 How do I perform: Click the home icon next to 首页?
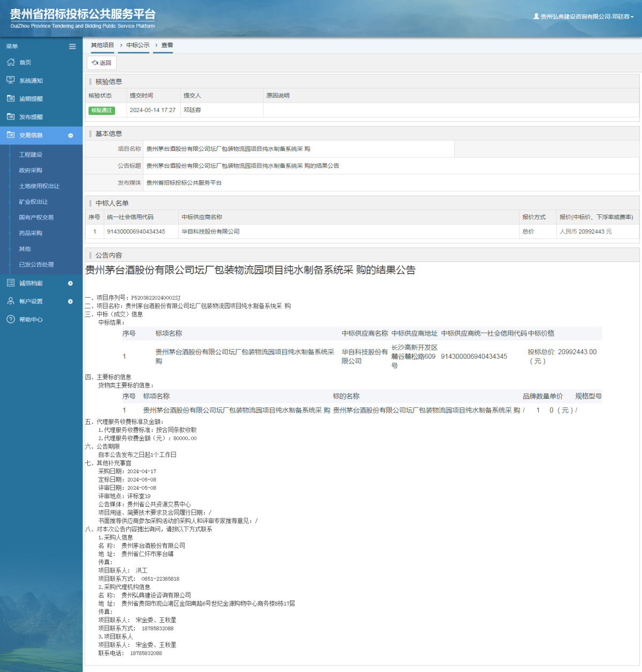pyautogui.click(x=11, y=62)
